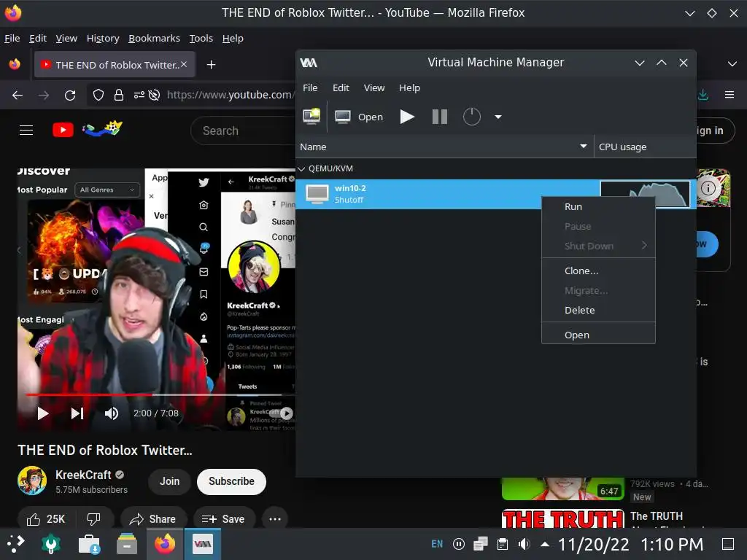Open the Discover software center taskbar icon
The width and height of the screenshot is (747, 560).
click(88, 544)
